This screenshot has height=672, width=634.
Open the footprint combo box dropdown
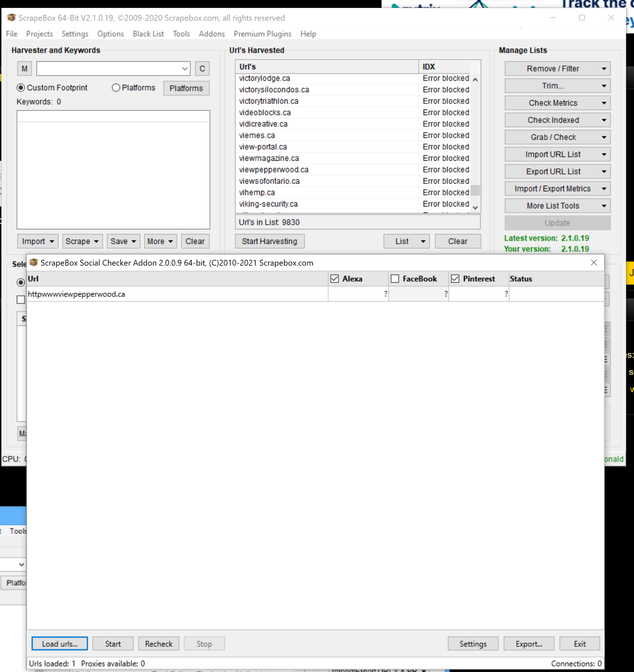[x=185, y=69]
